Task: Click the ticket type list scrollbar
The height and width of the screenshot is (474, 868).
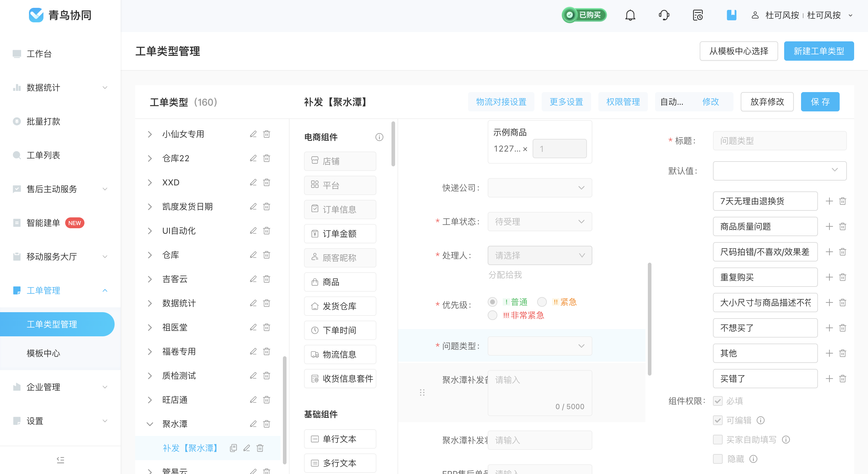Action: coord(284,410)
